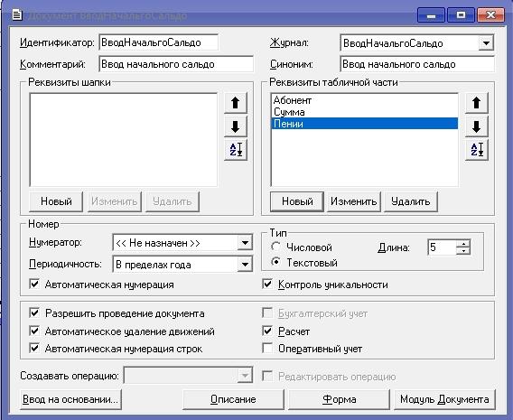The width and height of the screenshot is (513, 420).
Task: Select Абонент in table part list
Action: [364, 100]
